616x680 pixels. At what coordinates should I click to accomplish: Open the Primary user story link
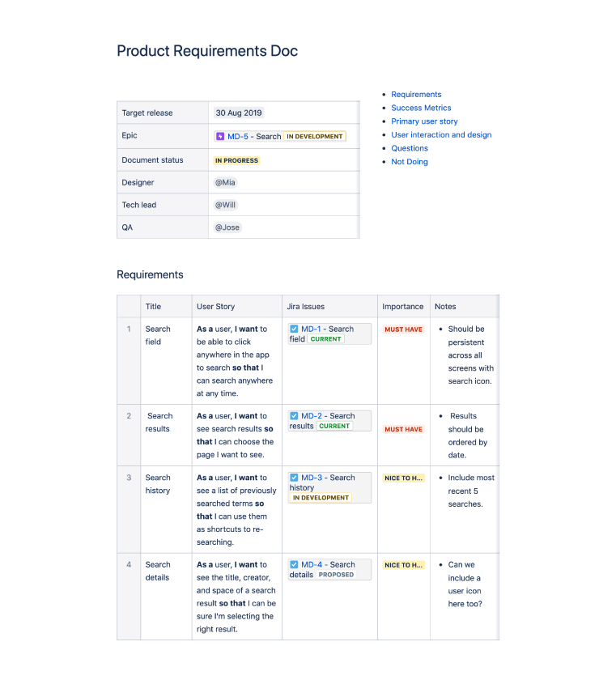point(424,121)
